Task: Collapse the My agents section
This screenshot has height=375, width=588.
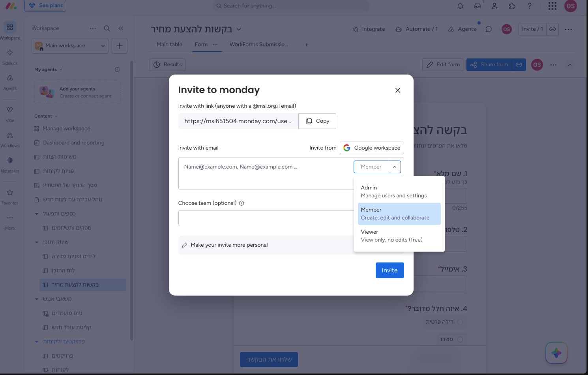Action: (61, 70)
